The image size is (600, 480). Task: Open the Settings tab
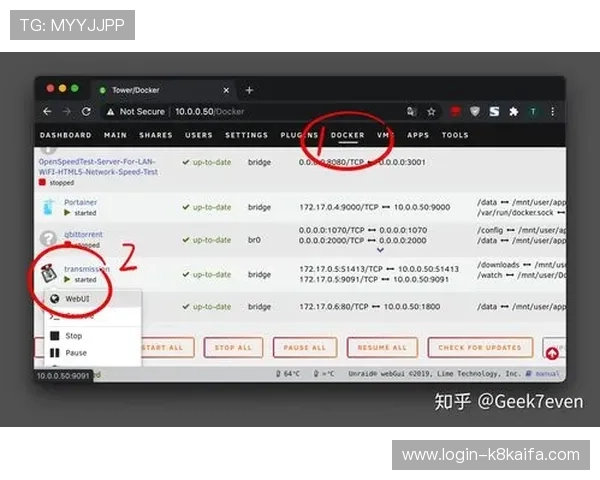[246, 136]
